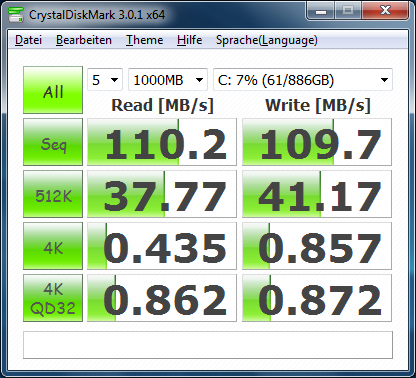
Task: Minimize the CrystalDiskMark window
Action: tap(321, 10)
